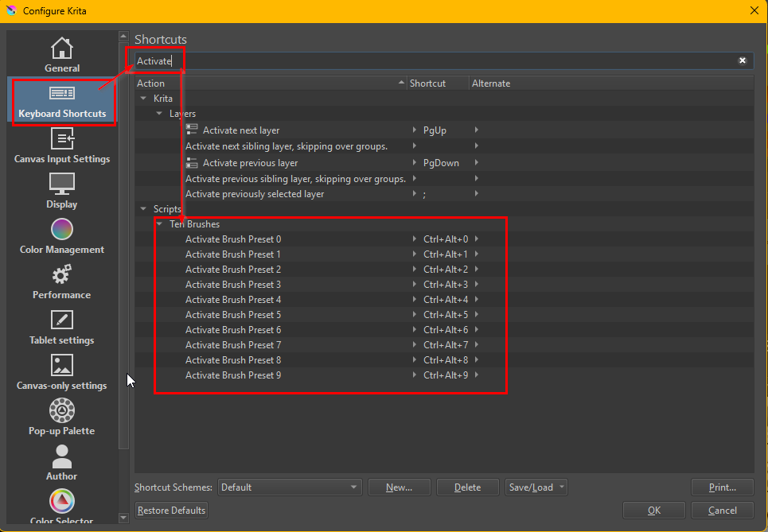Open Pop-up Palette settings
The image size is (768, 532).
click(x=62, y=417)
